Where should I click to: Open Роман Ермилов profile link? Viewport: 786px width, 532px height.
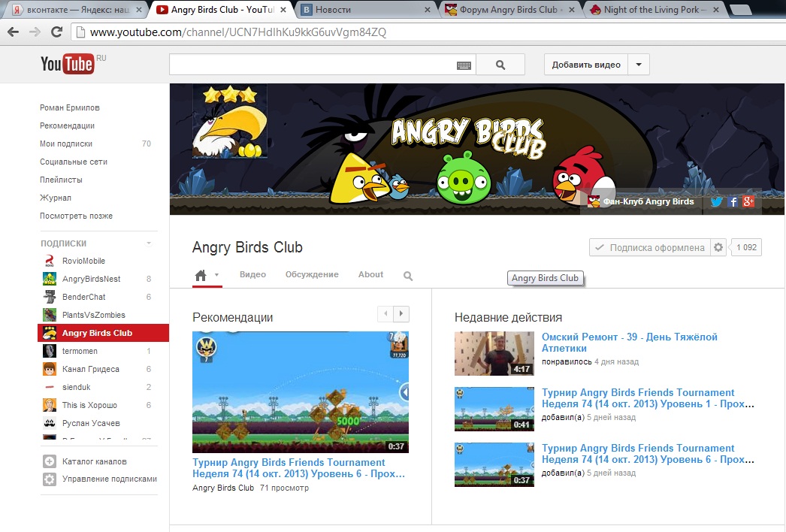pyautogui.click(x=70, y=107)
